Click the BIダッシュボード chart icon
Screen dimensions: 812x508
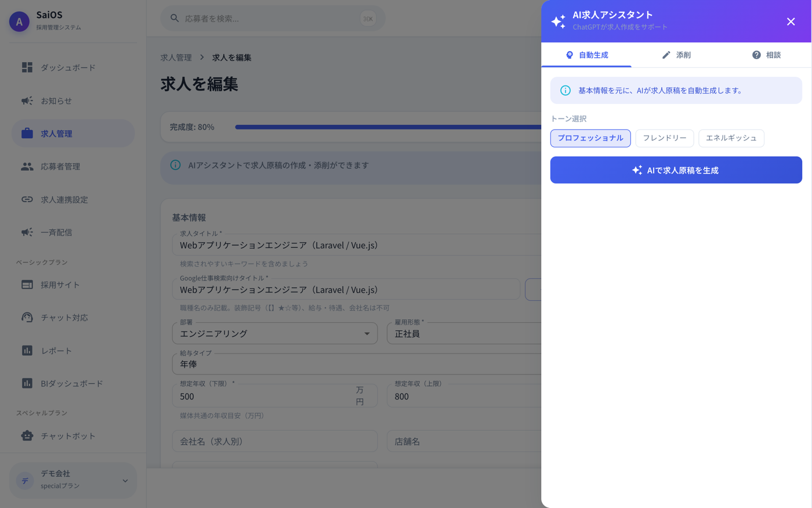(x=27, y=383)
